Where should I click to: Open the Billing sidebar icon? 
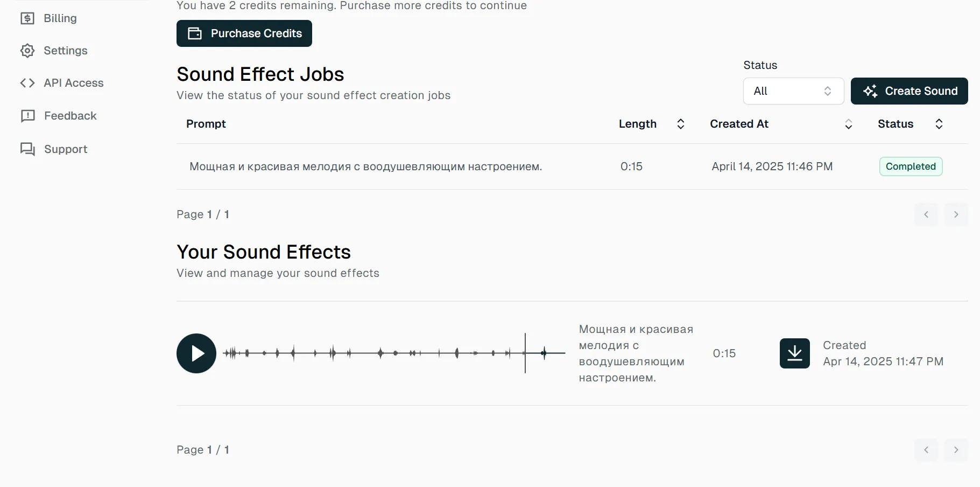tap(27, 18)
